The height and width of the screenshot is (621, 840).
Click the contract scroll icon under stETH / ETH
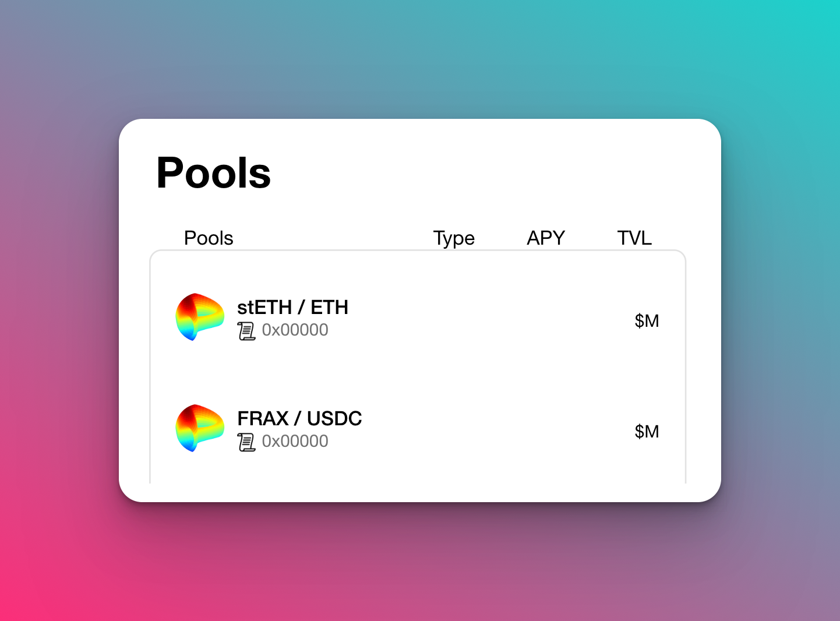(246, 331)
